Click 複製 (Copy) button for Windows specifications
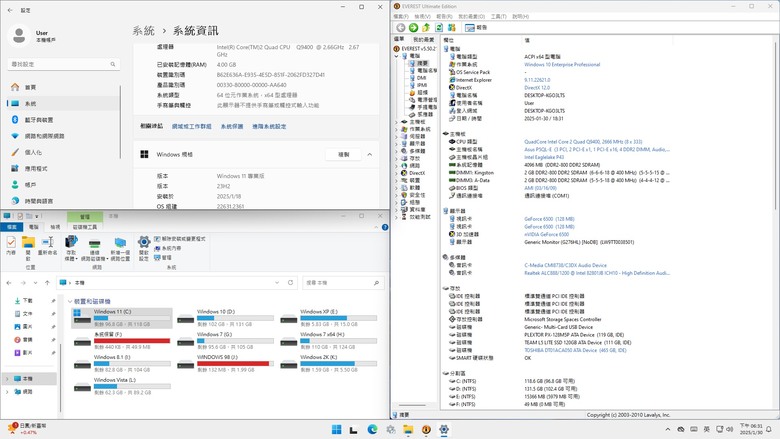Viewport: 780px width, 439px height. pos(343,155)
